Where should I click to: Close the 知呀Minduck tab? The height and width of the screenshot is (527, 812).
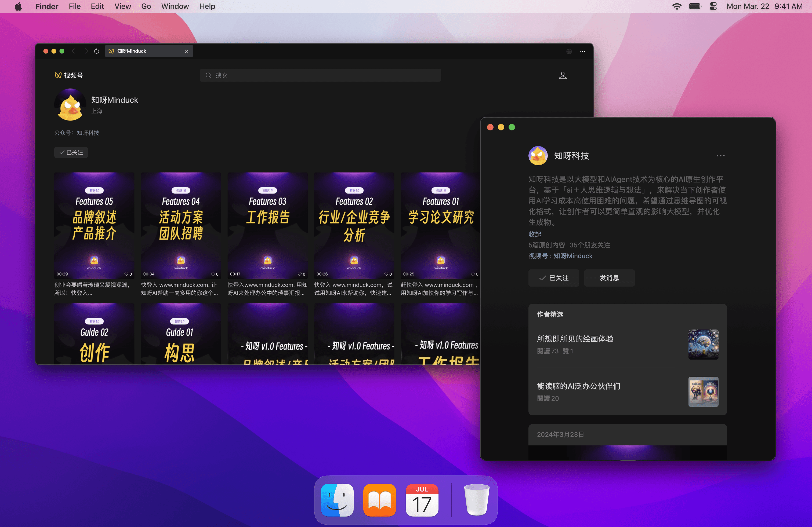(x=187, y=51)
